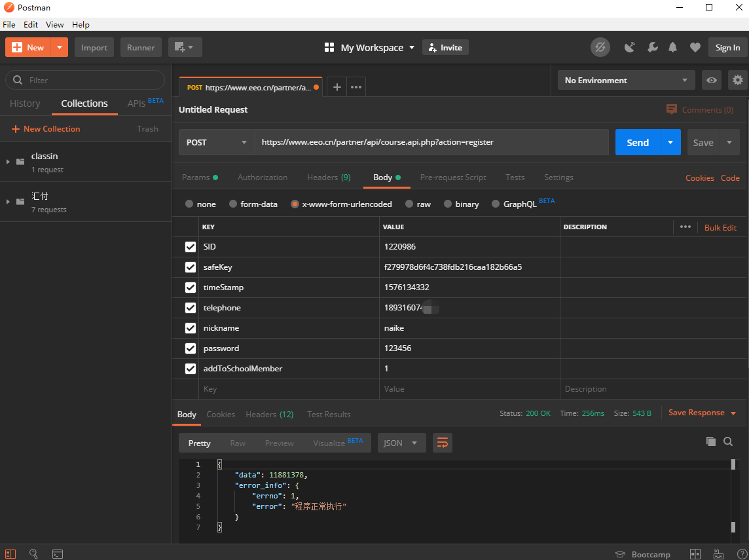Open column options three-dots next to Bulk Edit

685,227
